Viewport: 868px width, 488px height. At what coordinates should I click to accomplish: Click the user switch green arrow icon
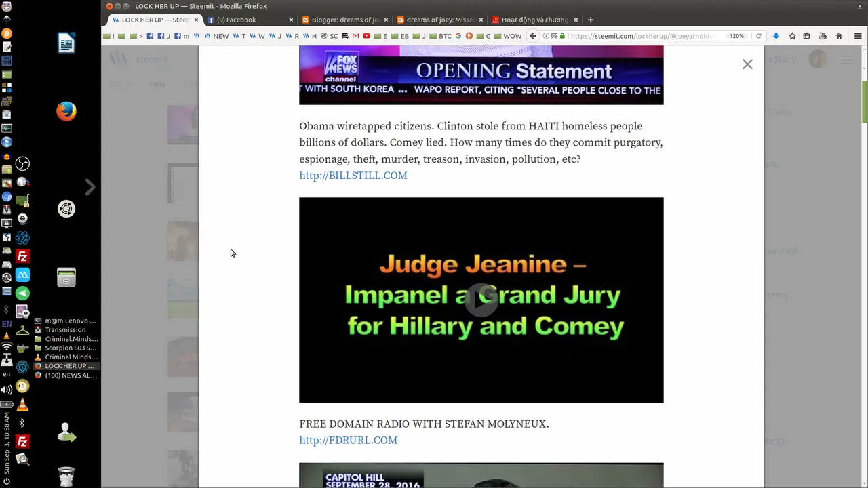(x=66, y=432)
